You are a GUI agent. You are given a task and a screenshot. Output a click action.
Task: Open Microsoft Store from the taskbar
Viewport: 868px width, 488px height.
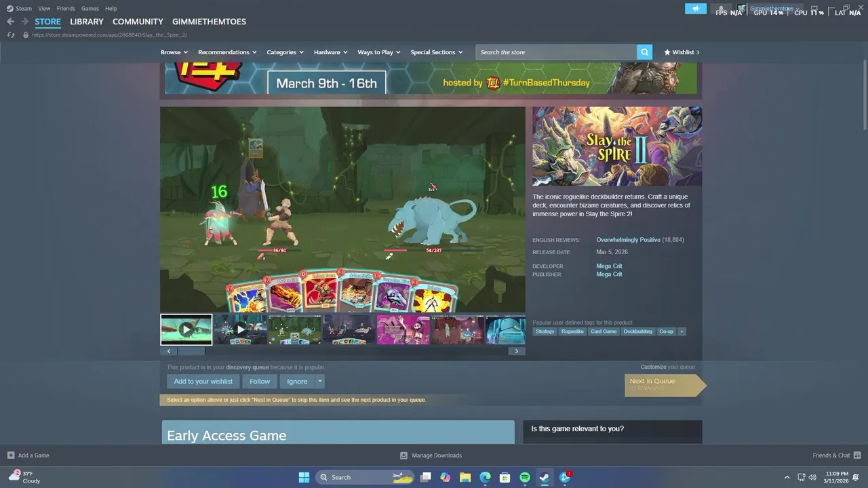click(x=505, y=477)
